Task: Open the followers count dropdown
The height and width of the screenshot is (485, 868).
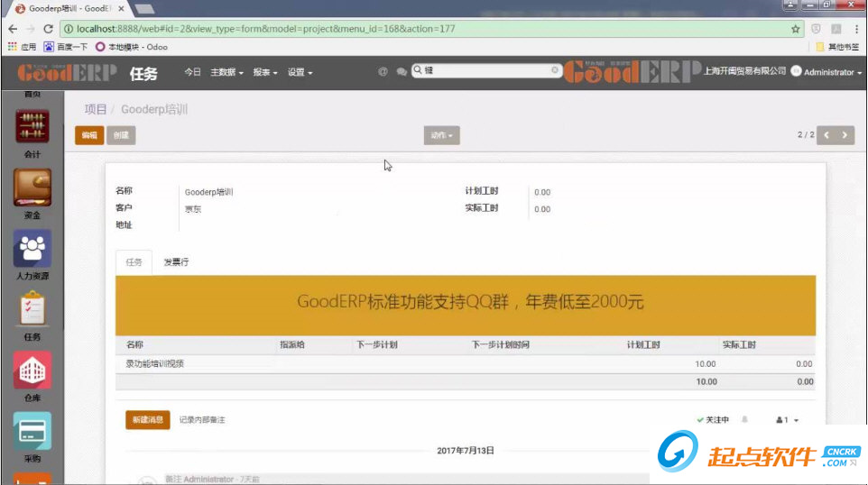Action: tap(787, 420)
